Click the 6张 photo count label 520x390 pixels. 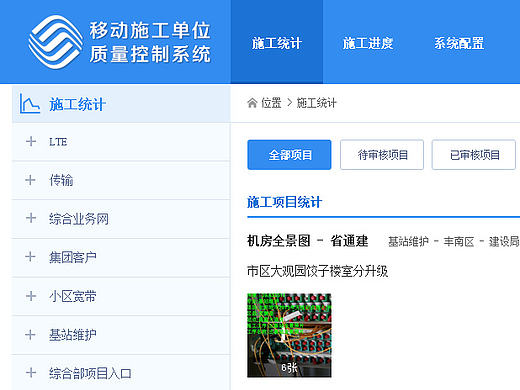point(289,368)
